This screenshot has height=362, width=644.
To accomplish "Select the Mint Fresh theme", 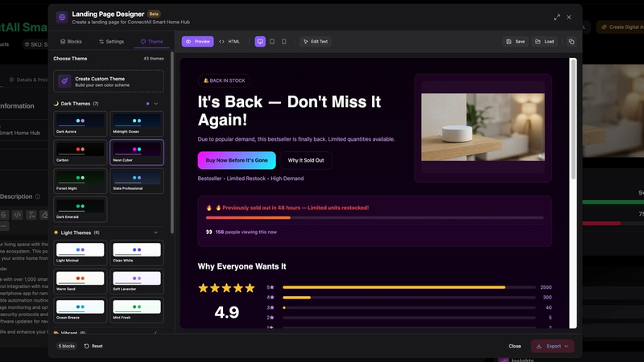I will [x=137, y=310].
